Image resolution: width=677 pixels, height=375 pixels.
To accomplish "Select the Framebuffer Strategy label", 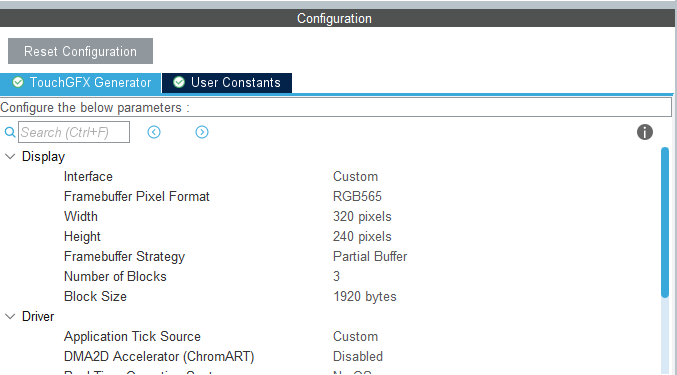I will 124,257.
